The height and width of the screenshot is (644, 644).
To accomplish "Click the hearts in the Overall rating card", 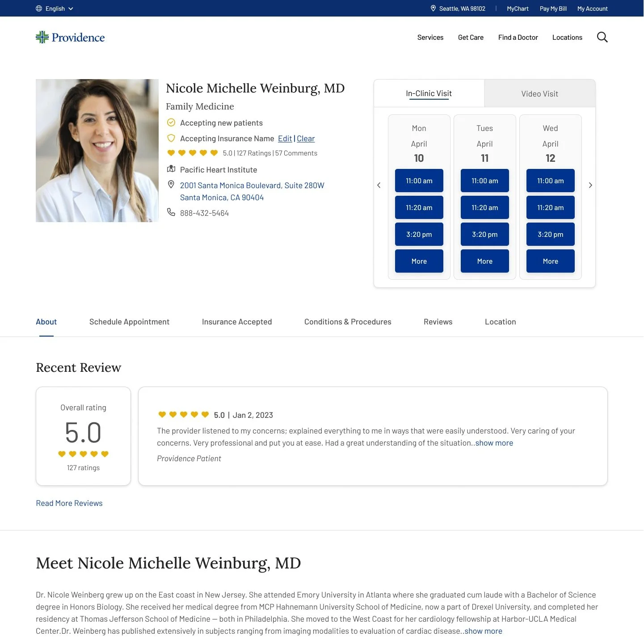I will (83, 454).
